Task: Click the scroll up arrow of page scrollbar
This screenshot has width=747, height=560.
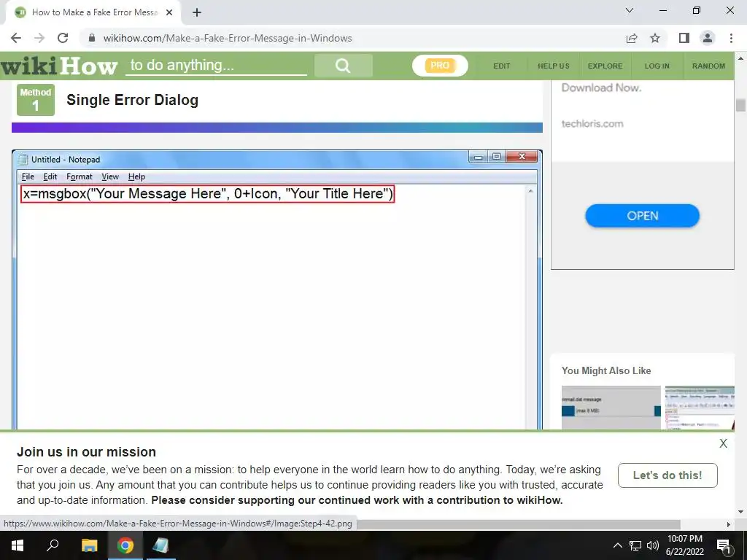Action: 740,58
